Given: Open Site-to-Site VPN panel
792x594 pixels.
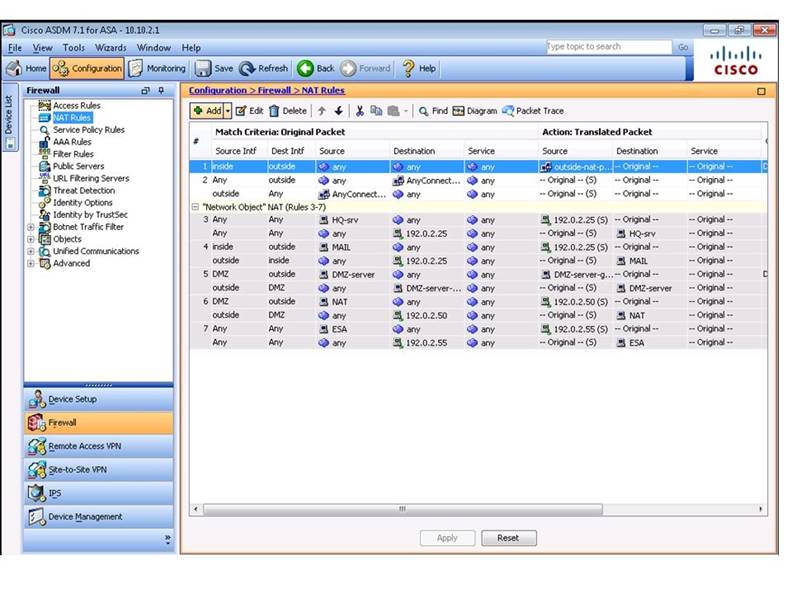Looking at the screenshot, I should point(98,470).
